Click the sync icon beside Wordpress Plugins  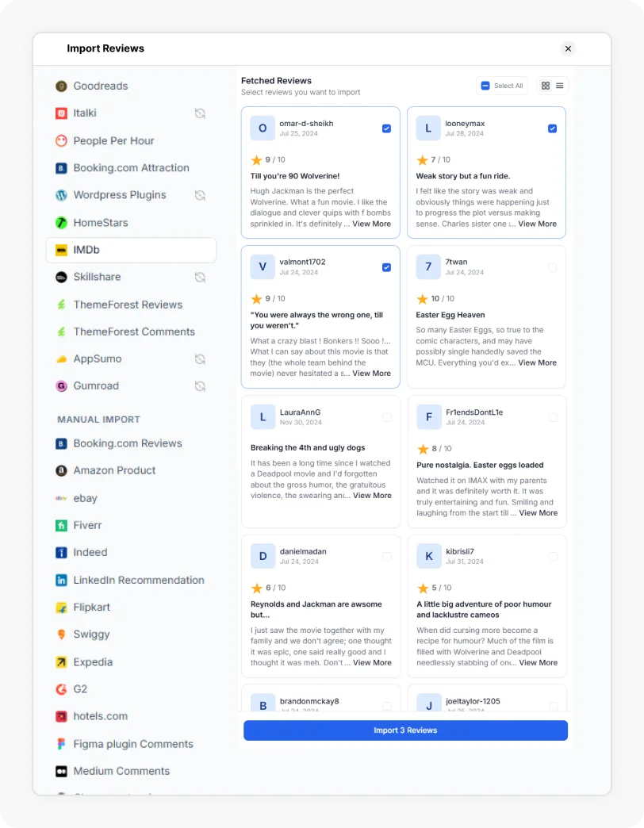[x=201, y=195]
